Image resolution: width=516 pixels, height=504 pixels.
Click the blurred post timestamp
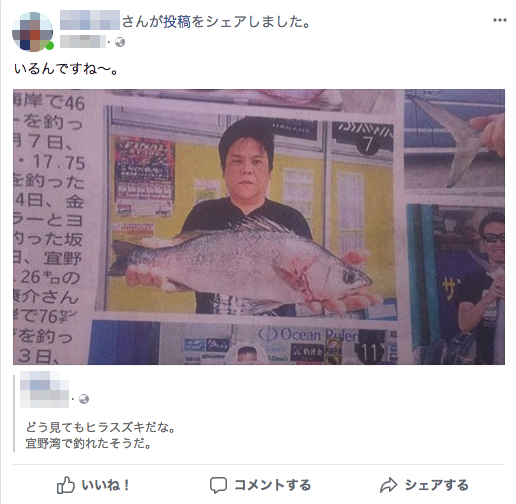(x=83, y=42)
